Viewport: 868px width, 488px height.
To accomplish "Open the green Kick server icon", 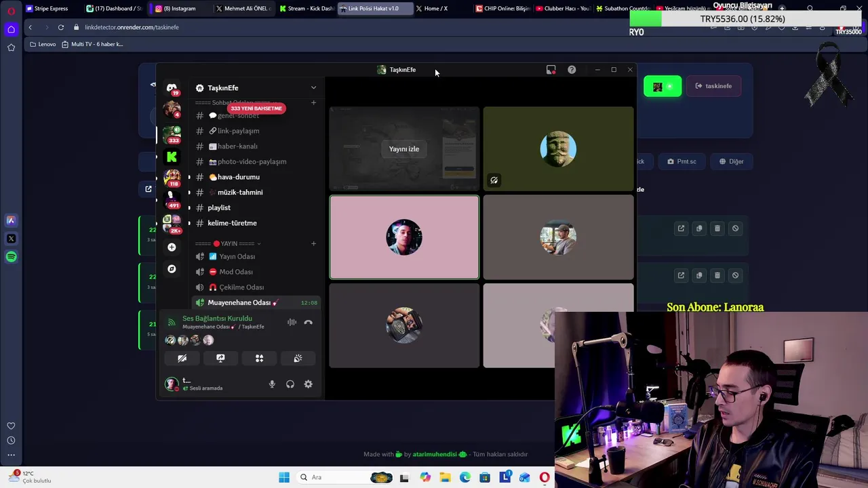I will tap(172, 157).
